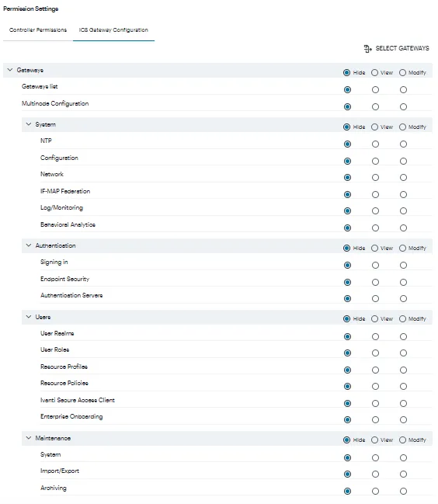Set Users header to View

pos(374,319)
